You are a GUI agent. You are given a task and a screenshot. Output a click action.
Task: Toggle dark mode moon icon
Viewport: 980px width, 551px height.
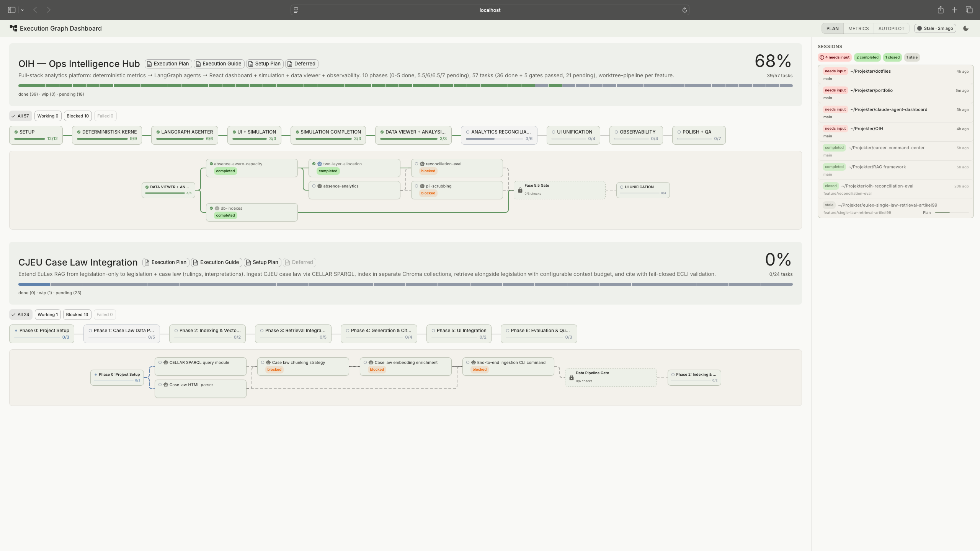(966, 28)
